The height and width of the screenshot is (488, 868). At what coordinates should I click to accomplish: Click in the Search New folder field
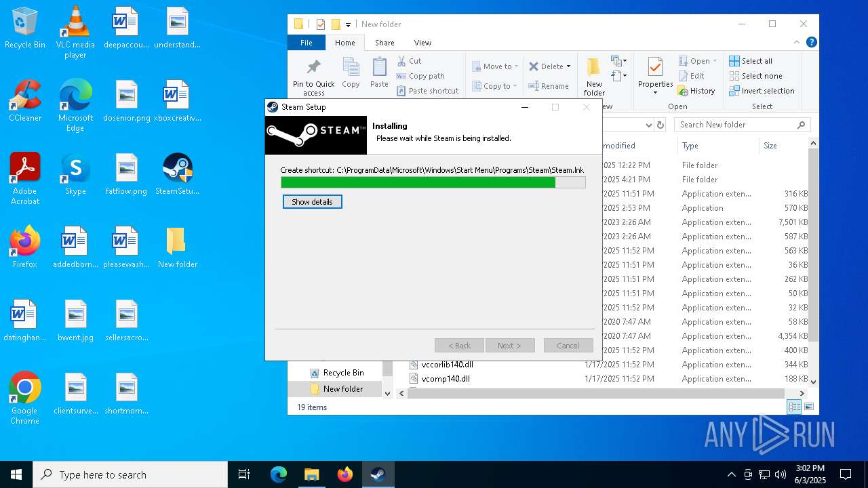pos(743,125)
